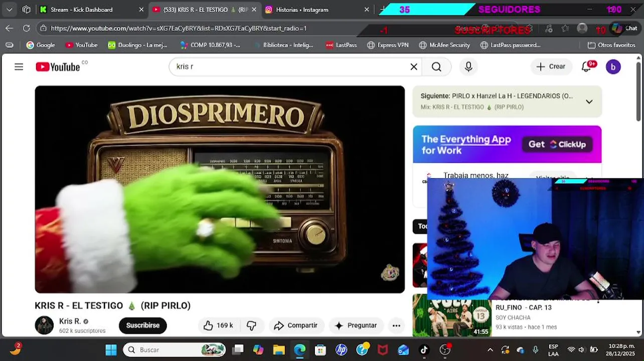Open the Windows Start button

tap(111, 350)
